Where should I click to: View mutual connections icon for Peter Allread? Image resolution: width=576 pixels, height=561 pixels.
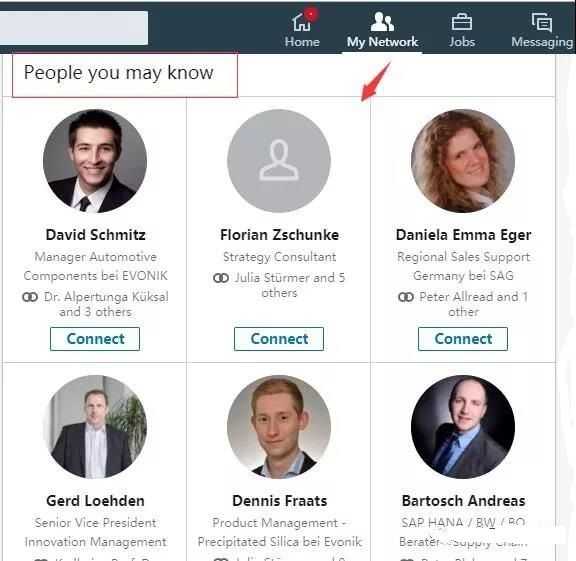[406, 297]
